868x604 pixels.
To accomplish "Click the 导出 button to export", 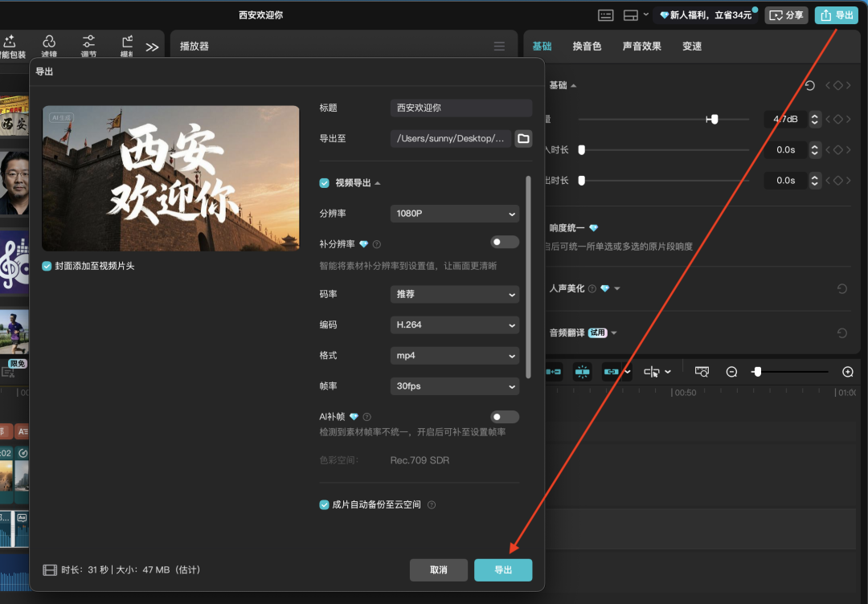I will point(503,569).
